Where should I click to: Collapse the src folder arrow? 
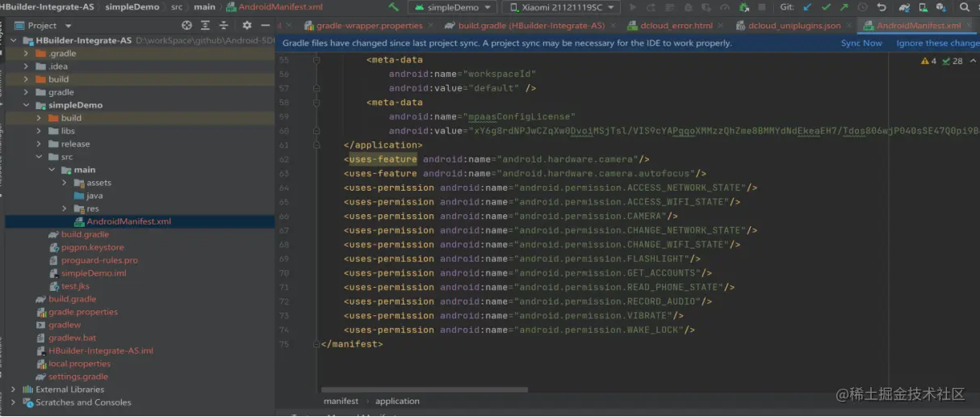[x=40, y=157]
